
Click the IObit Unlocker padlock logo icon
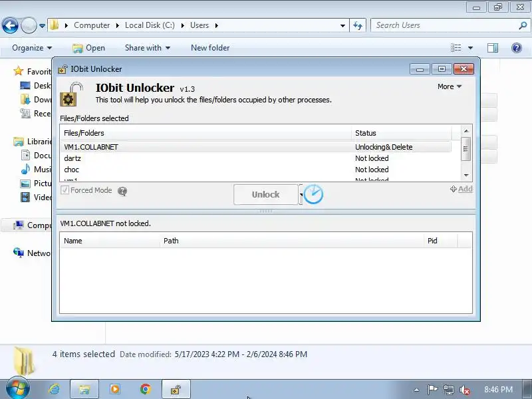click(72, 94)
